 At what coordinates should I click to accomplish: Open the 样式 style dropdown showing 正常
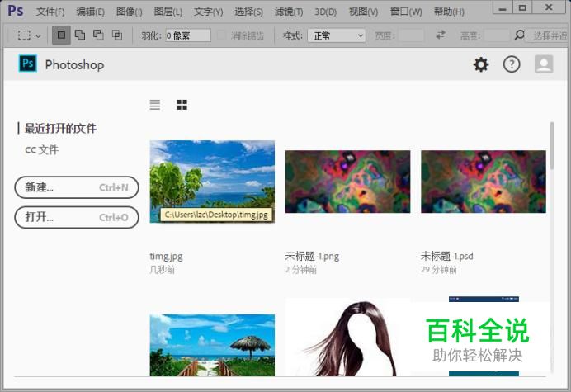[337, 35]
